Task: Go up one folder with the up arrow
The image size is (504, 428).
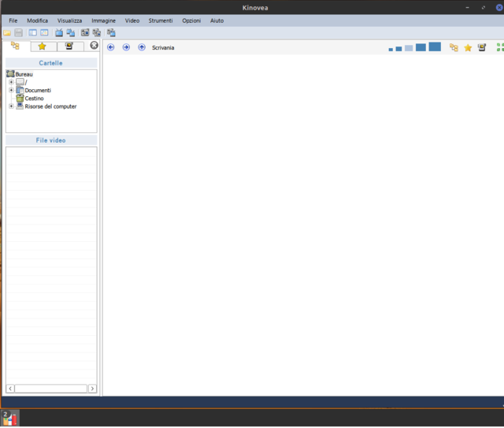Action: (142, 47)
